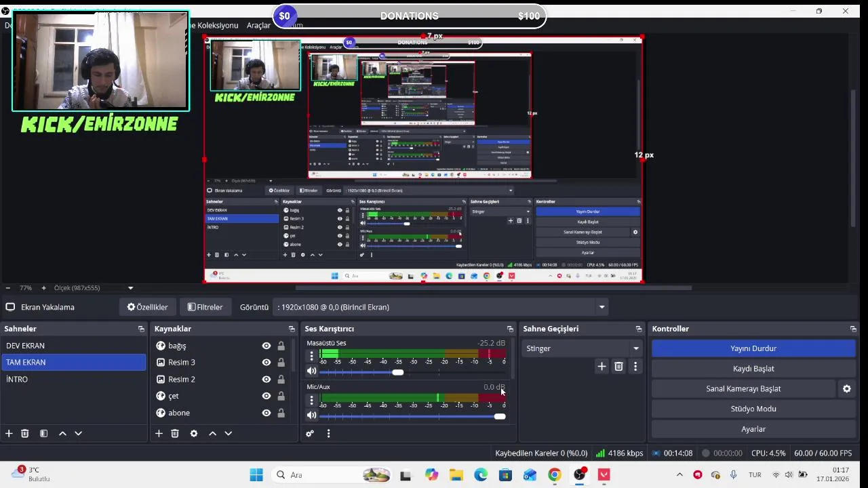The width and height of the screenshot is (868, 488).
Task: Open Ayarlar settings button
Action: 753,429
